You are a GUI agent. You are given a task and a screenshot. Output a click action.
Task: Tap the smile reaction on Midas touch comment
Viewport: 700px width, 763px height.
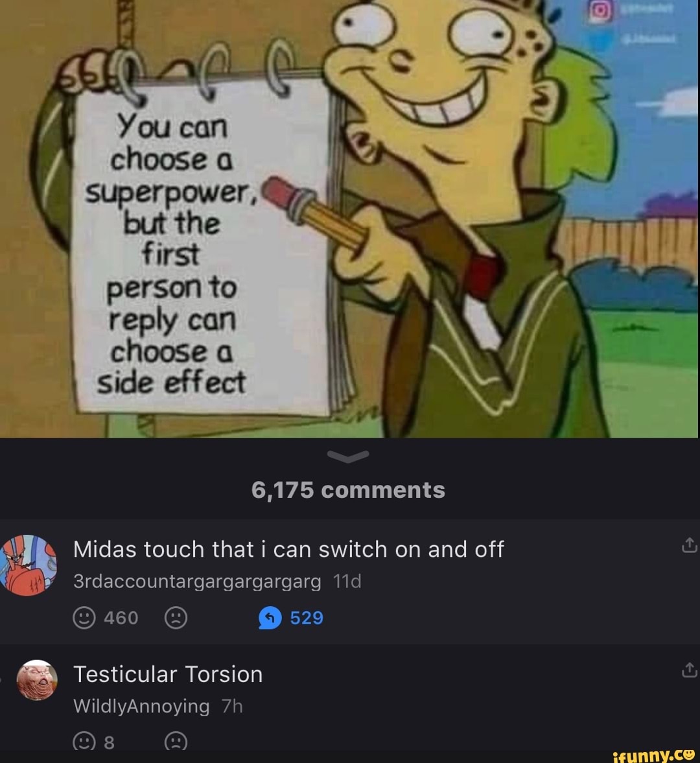[x=84, y=618]
